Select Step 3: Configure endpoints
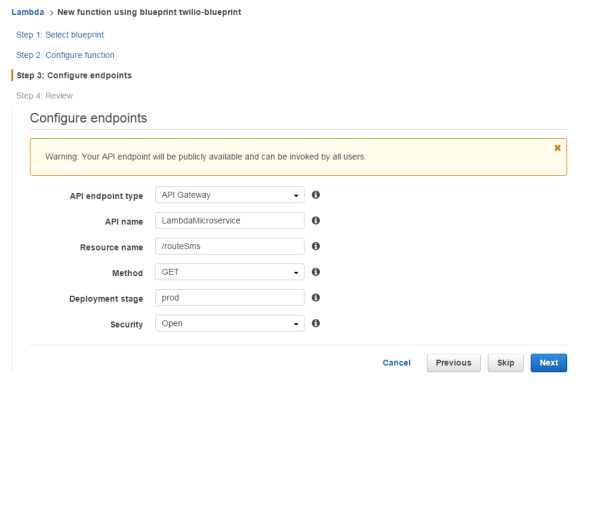This screenshot has height=515, width=600. click(x=74, y=75)
